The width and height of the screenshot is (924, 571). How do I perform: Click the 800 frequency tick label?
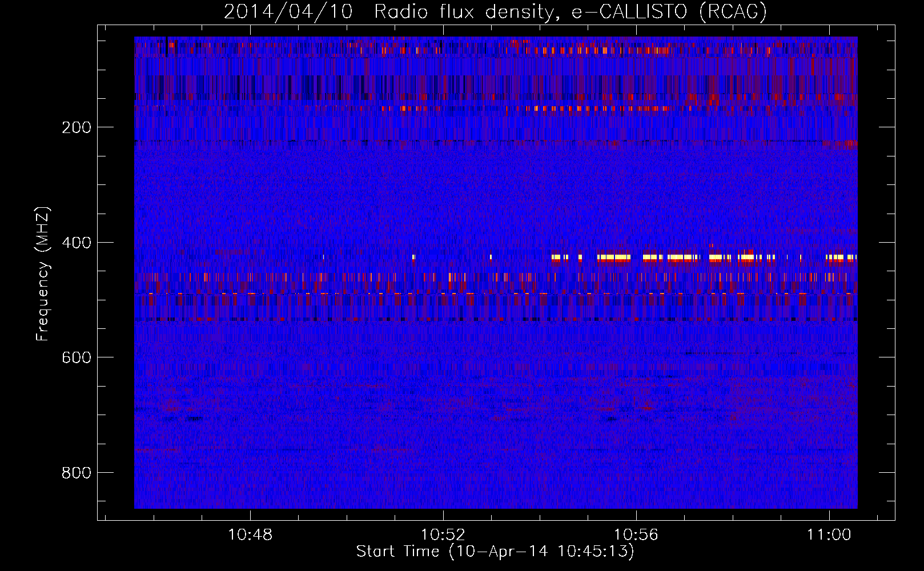[x=76, y=473]
